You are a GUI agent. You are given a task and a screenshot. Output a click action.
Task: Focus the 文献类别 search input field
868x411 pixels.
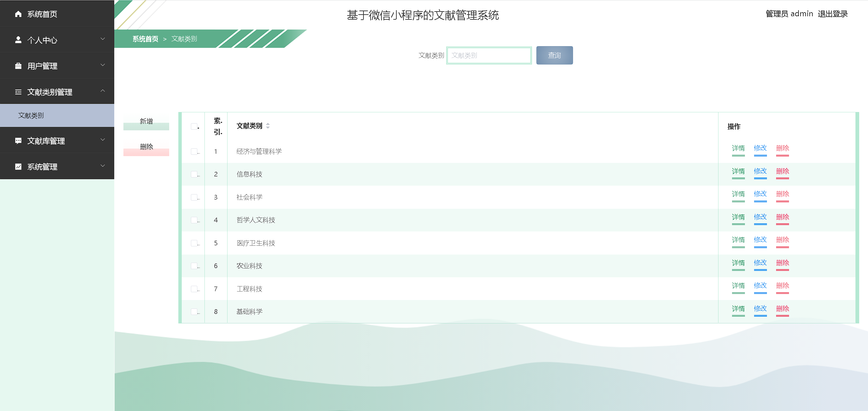(x=489, y=55)
